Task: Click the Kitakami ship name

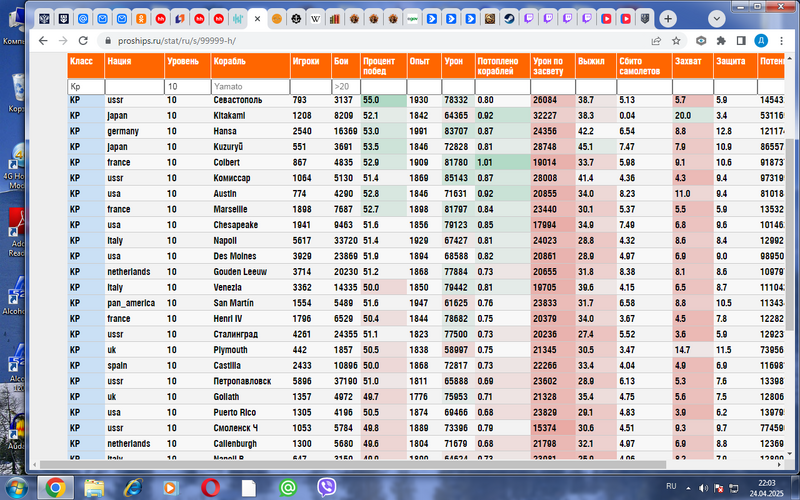Action: tap(229, 115)
